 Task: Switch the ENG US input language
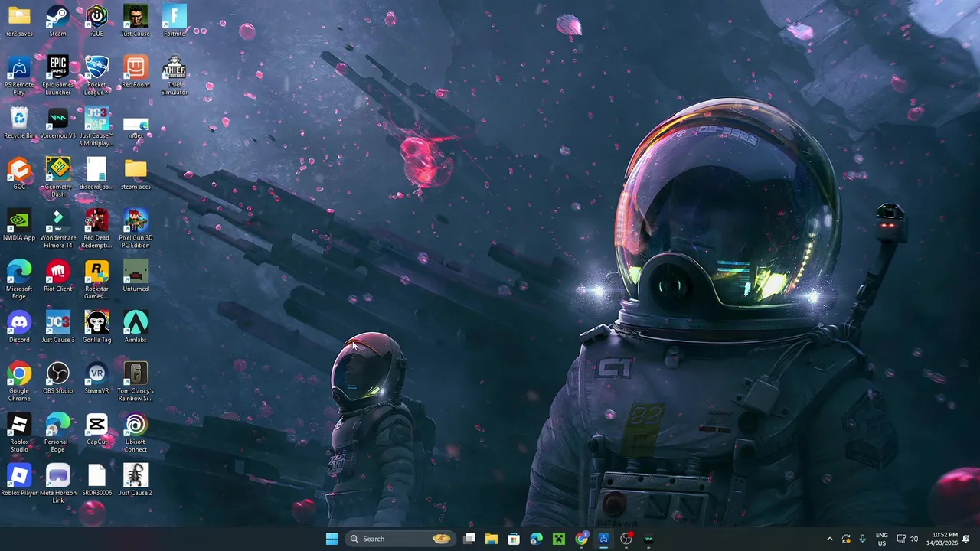click(882, 539)
